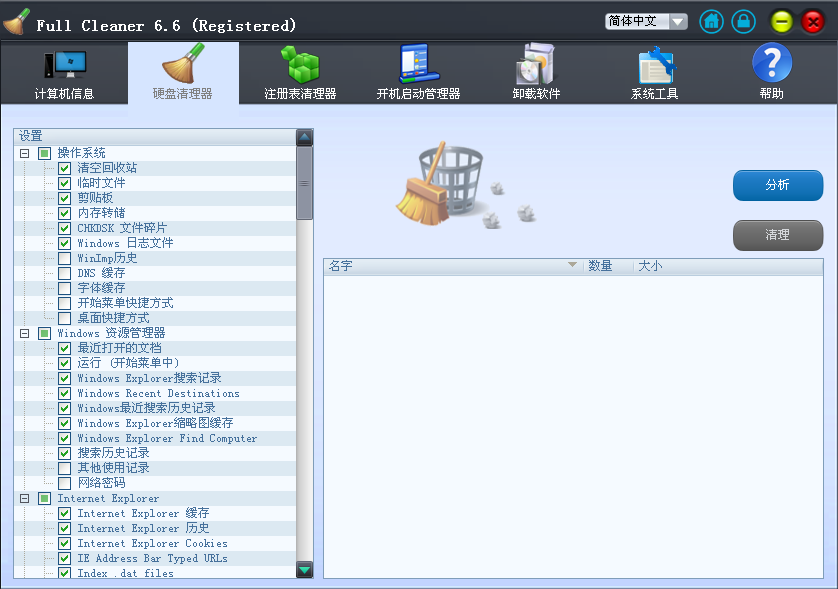
Task: Sort results by 名字 column header
Action: pos(453,266)
